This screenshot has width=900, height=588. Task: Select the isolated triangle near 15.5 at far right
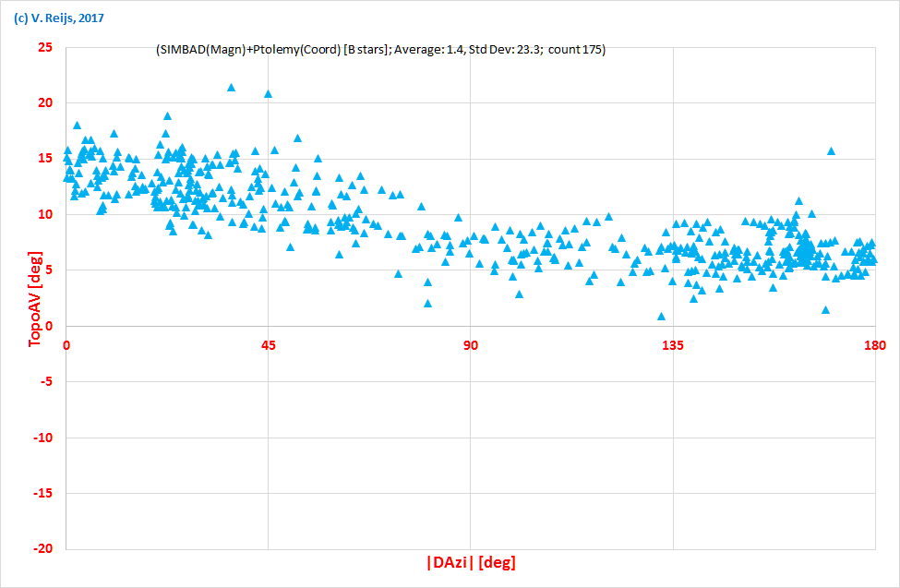click(x=831, y=150)
